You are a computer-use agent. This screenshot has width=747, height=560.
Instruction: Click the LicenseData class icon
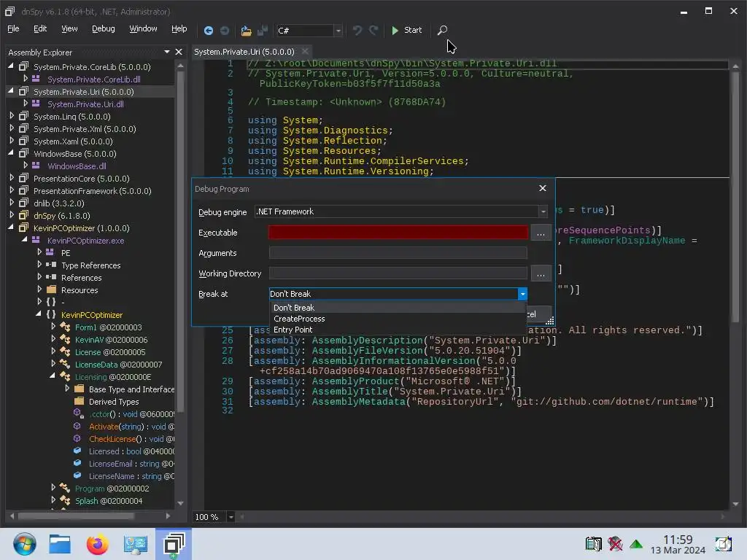(65, 364)
